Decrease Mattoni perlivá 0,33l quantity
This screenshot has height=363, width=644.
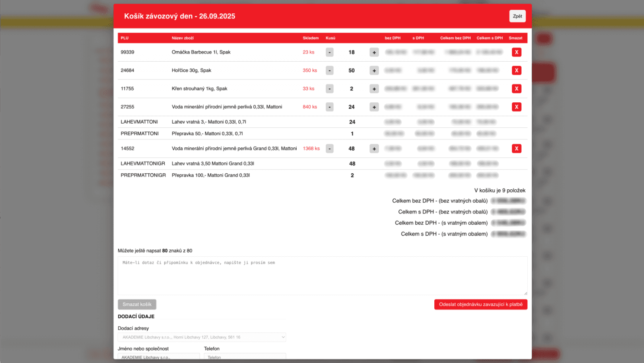coord(329,107)
